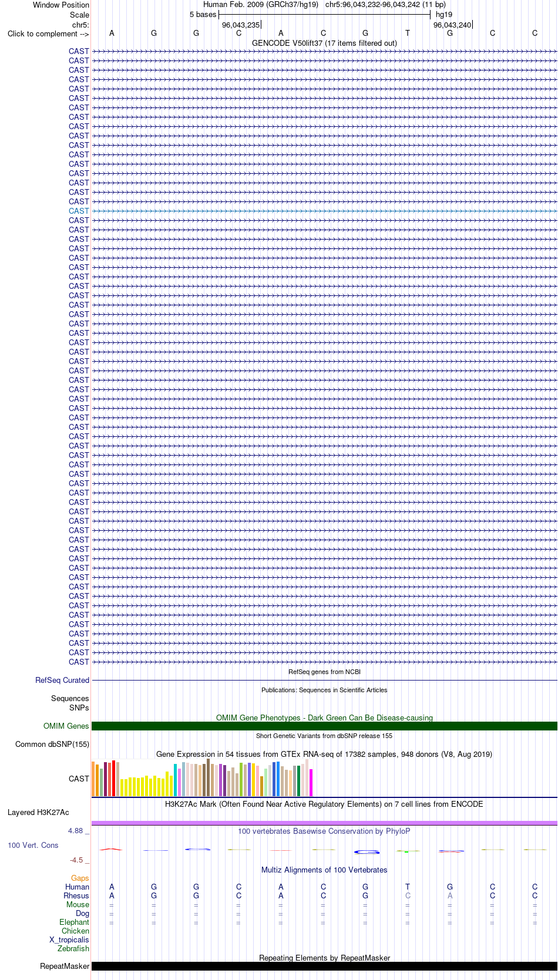Click 'Multiz Alignments of 100 Vertebrates' title
Image resolution: width=558 pixels, height=980 pixels.
click(x=324, y=870)
